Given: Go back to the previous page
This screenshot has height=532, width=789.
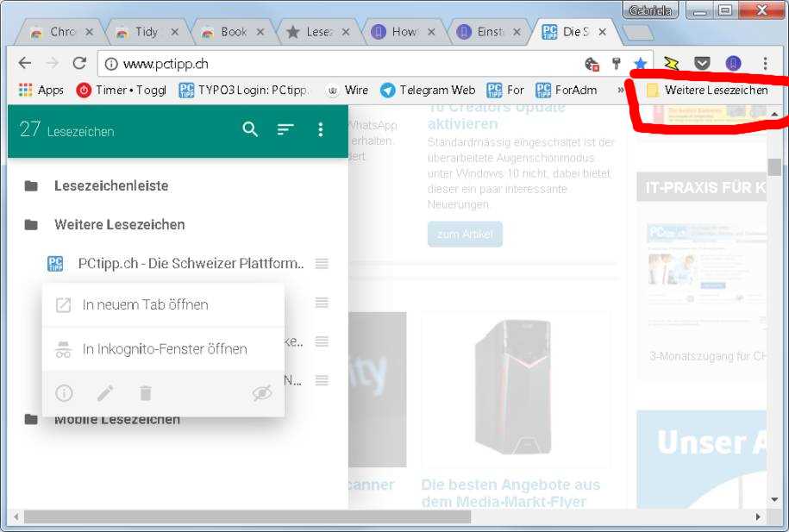Looking at the screenshot, I should tap(25, 64).
